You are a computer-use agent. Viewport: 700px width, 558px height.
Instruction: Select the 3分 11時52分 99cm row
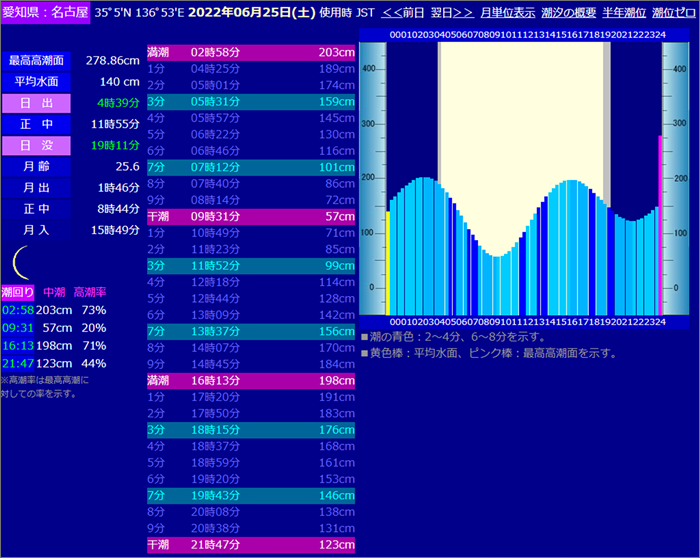[251, 266]
